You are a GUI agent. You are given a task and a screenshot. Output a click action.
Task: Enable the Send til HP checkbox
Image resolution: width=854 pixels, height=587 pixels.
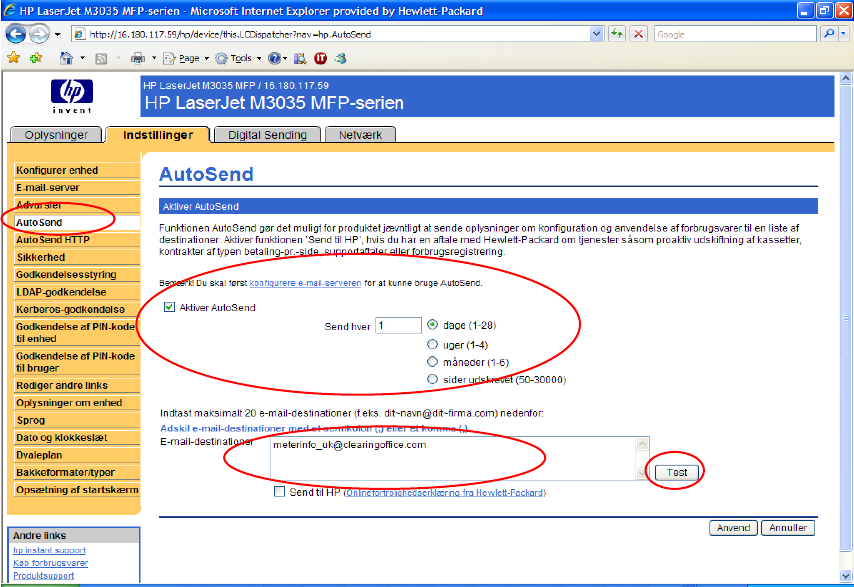coord(280,492)
